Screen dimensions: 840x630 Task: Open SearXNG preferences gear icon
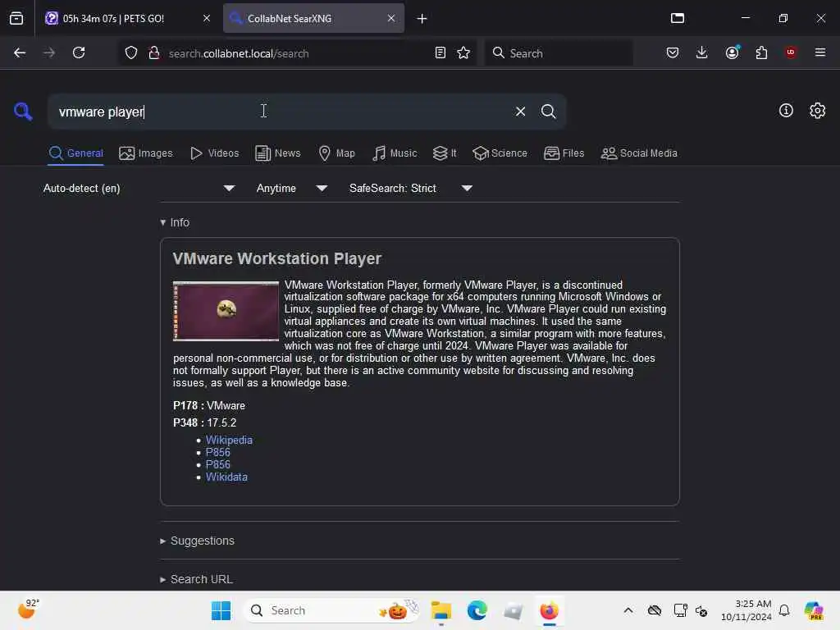tap(817, 111)
